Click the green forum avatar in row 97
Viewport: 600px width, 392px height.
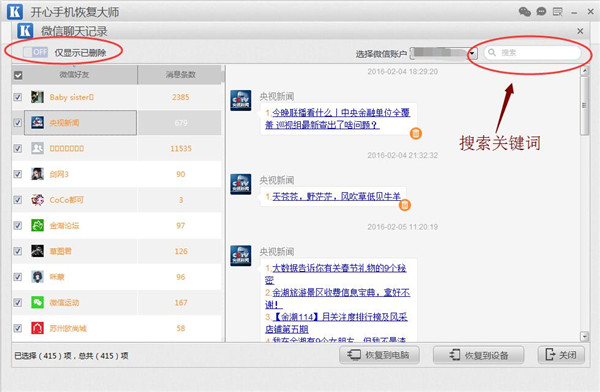coord(37,225)
